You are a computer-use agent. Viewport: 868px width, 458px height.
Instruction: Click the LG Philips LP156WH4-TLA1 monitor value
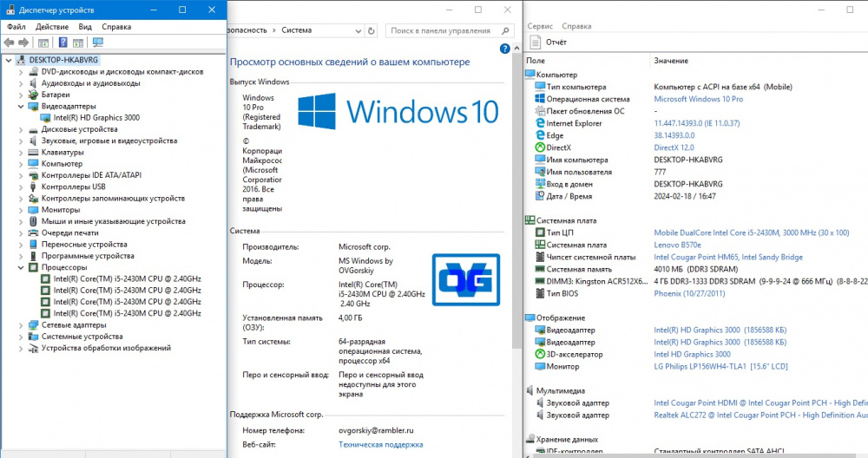pyautogui.click(x=720, y=367)
